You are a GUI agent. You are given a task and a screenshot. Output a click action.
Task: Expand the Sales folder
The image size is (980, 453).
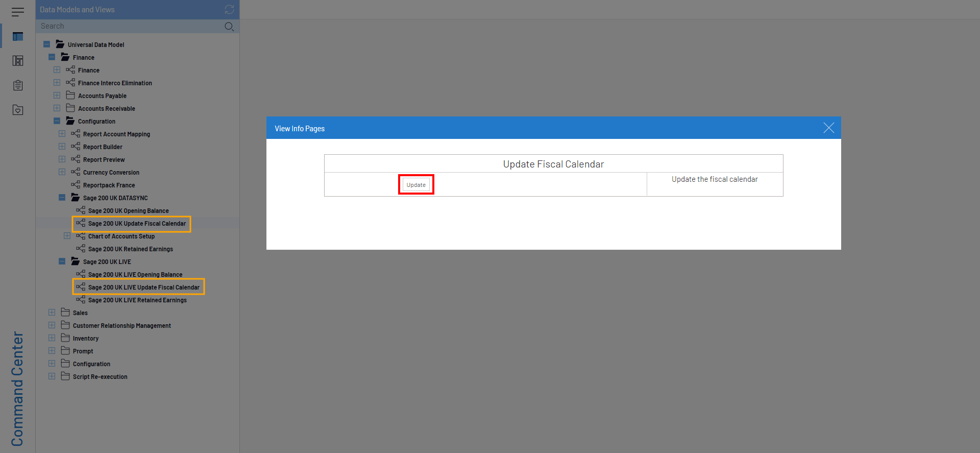pos(52,313)
